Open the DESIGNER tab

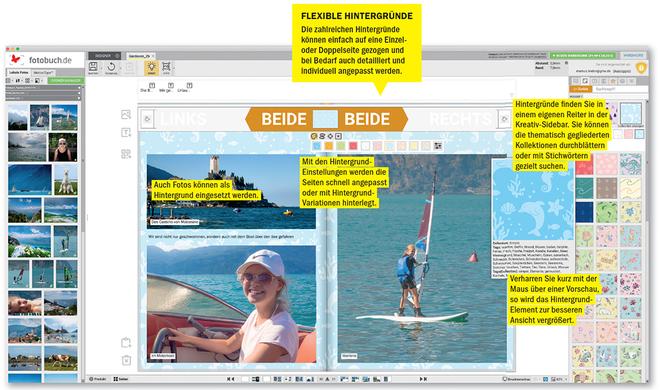(104, 56)
